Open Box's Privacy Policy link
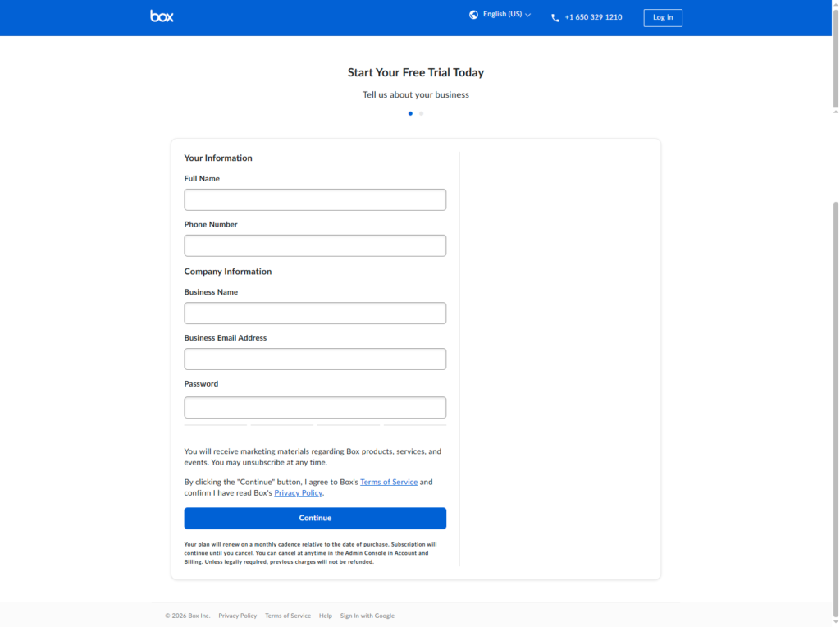 click(298, 492)
